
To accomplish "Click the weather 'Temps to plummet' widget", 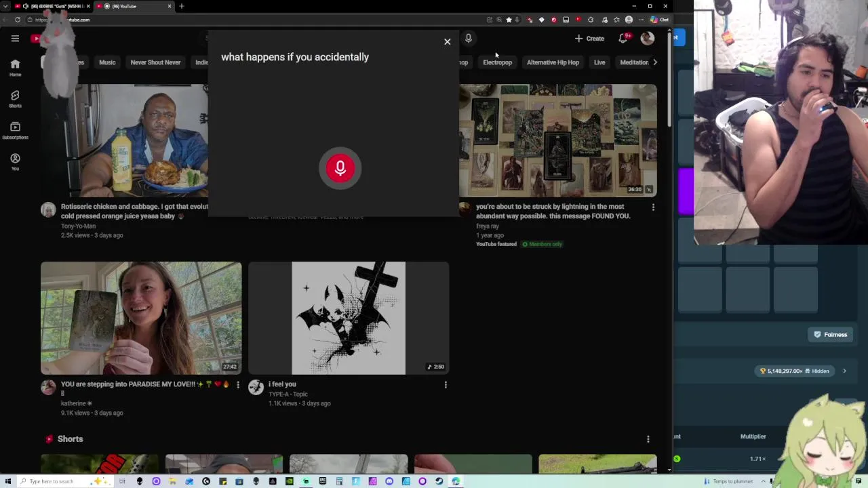I will point(728,481).
